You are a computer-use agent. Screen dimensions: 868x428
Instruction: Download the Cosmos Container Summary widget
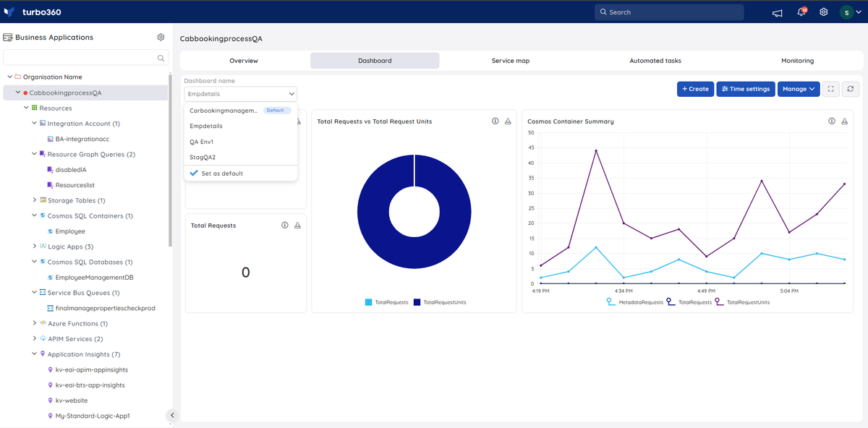[x=845, y=121]
